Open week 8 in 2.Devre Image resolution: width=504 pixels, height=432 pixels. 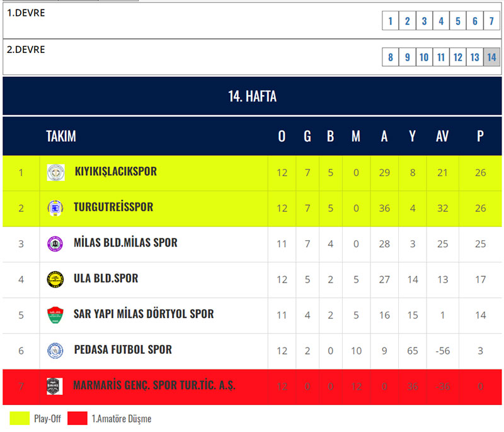[x=391, y=57]
